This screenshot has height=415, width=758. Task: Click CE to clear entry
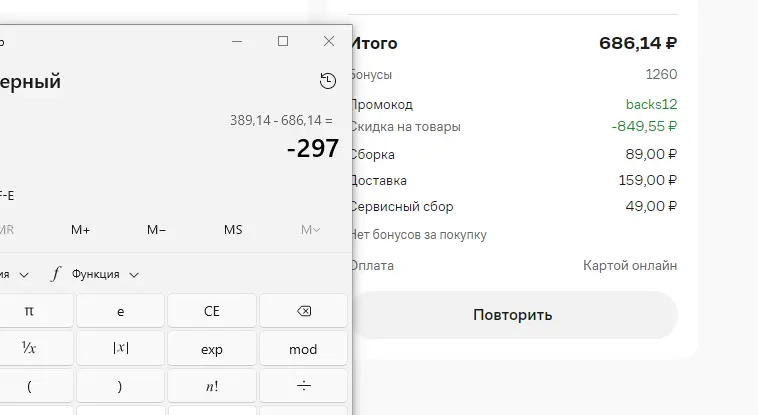[212, 311]
